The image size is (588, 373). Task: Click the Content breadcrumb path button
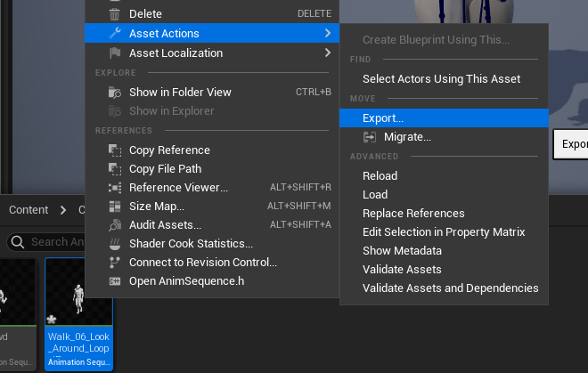pyautogui.click(x=29, y=210)
